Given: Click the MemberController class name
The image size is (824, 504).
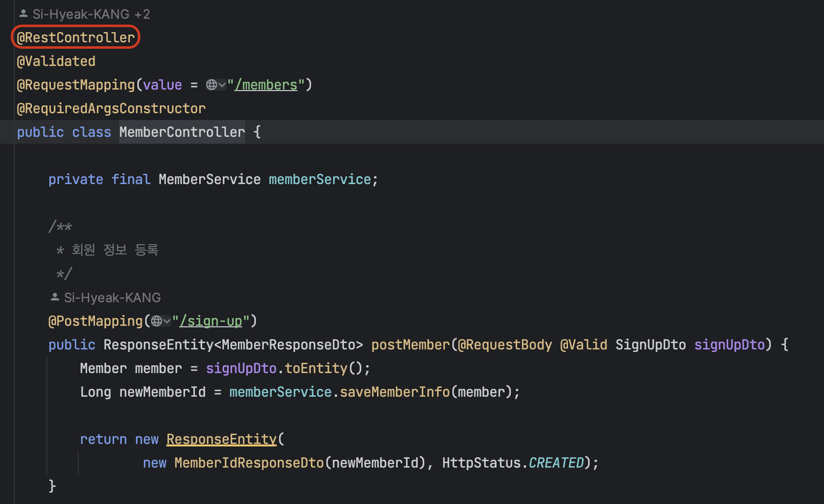Looking at the screenshot, I should (182, 132).
